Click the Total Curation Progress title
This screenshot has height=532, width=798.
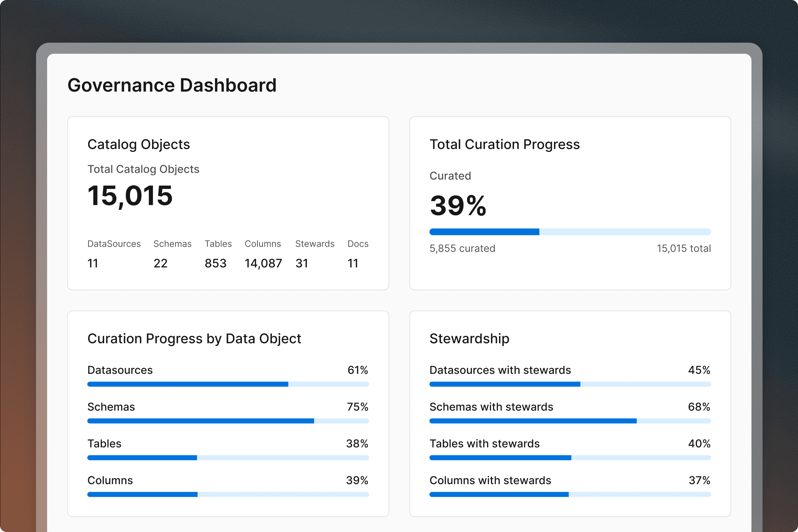[505, 145]
